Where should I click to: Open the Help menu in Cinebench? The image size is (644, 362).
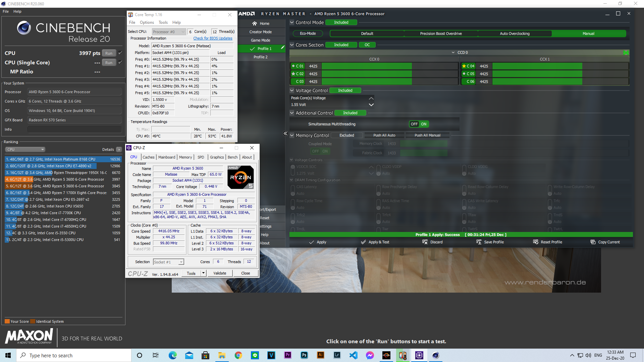[x=17, y=11]
